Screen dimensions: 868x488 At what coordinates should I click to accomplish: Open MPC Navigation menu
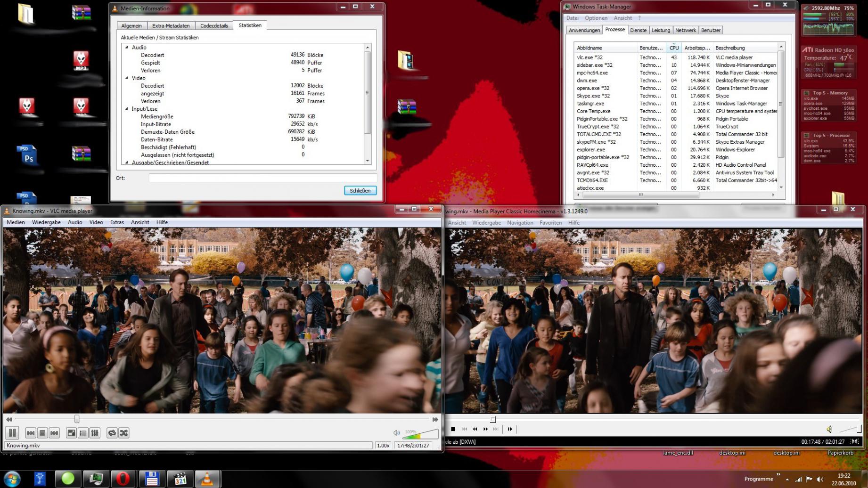click(520, 223)
